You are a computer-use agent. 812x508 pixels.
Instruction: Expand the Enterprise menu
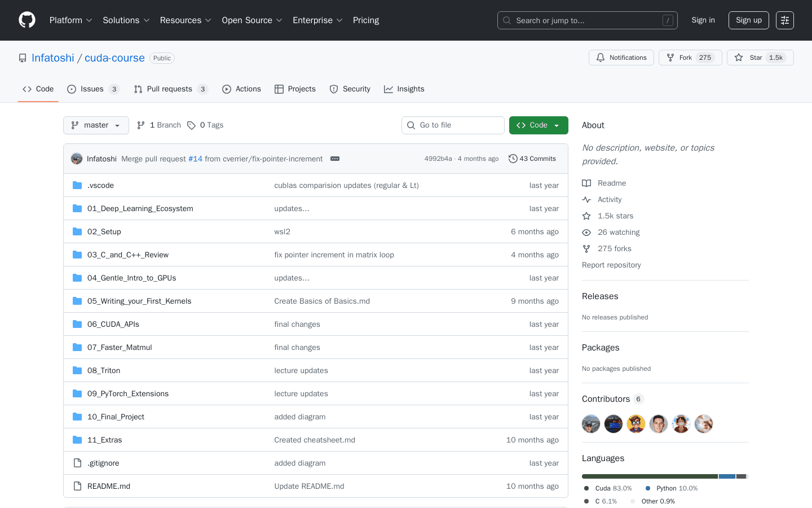(x=317, y=20)
